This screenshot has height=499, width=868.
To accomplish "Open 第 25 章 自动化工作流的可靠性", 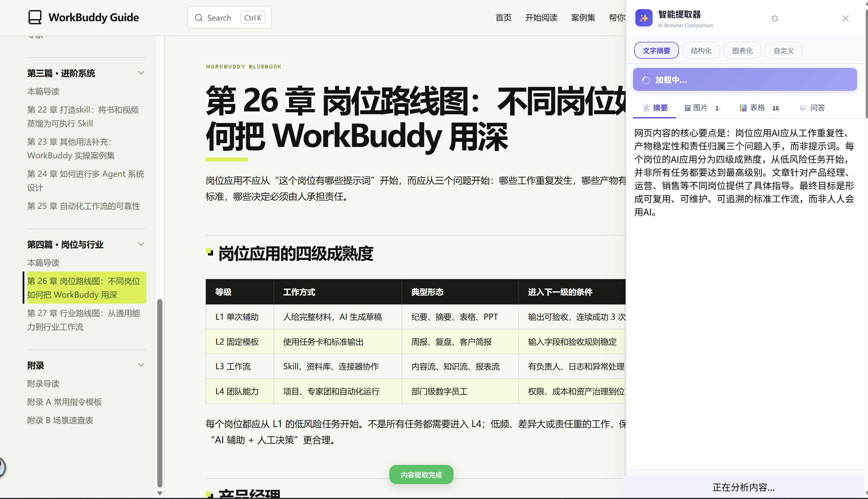I will pyautogui.click(x=84, y=206).
